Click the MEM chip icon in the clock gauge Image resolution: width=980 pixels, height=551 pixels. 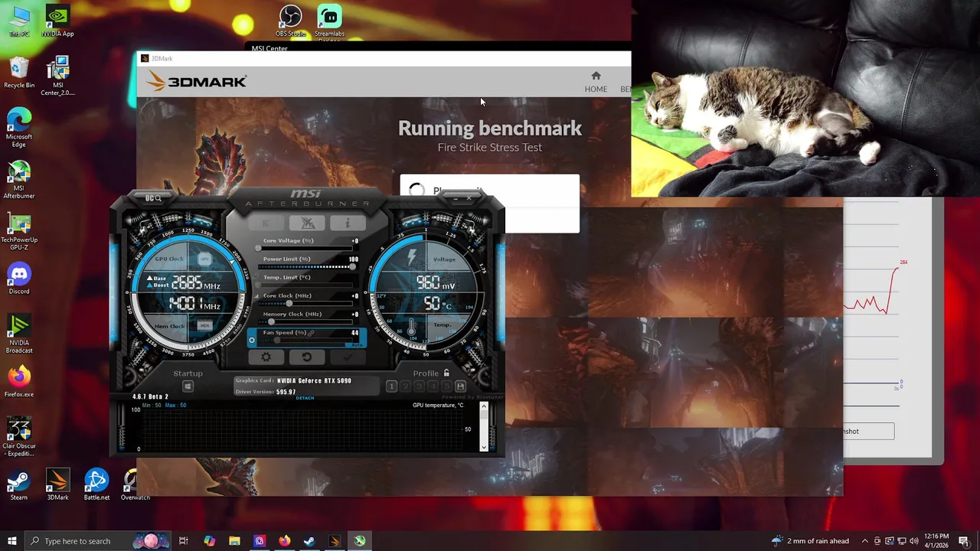(x=204, y=325)
